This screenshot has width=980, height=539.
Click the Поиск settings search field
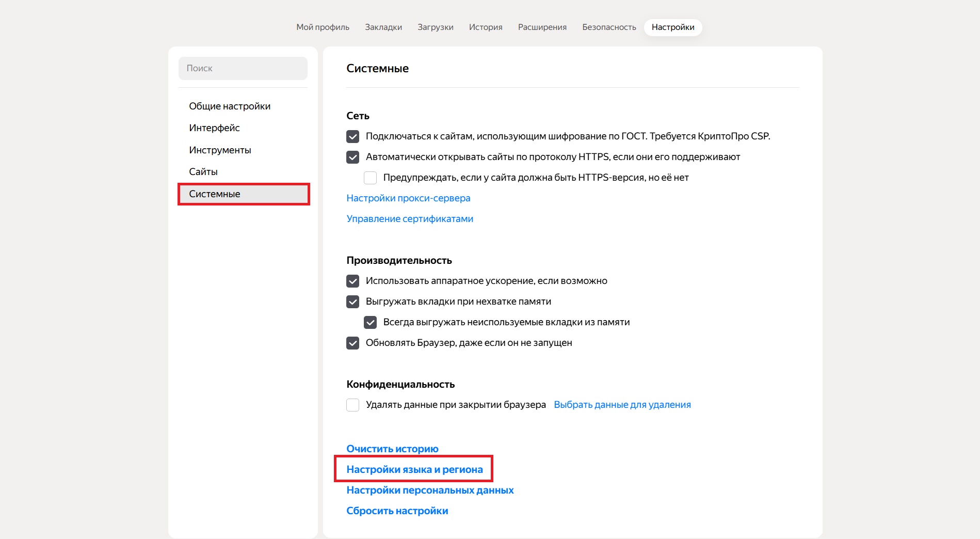click(x=243, y=68)
